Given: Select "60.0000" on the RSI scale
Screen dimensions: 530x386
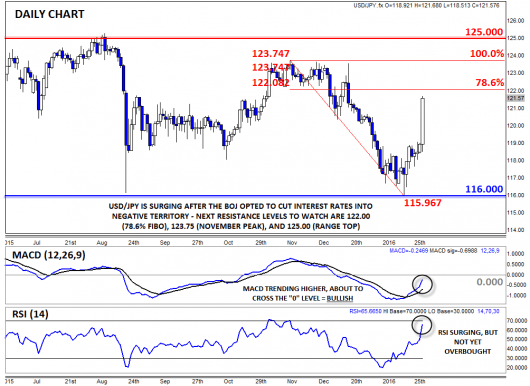Looking at the screenshot, I should (x=517, y=330).
